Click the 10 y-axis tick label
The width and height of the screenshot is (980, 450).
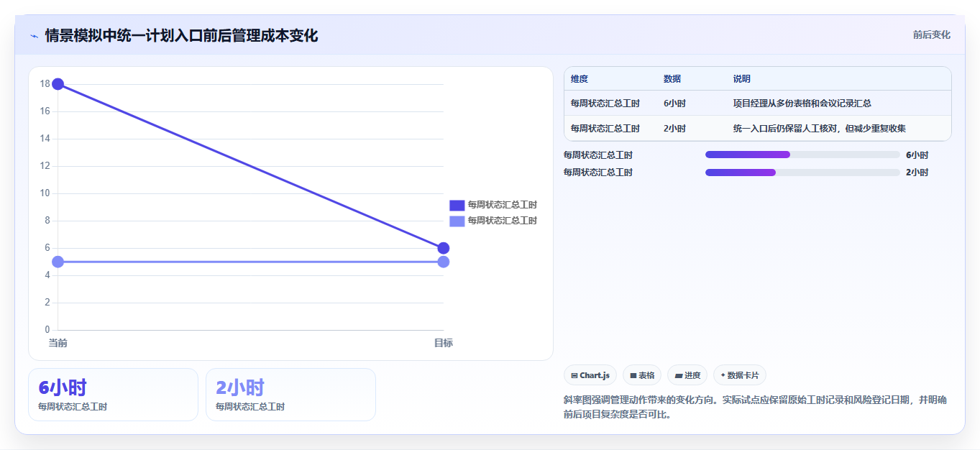[45, 193]
